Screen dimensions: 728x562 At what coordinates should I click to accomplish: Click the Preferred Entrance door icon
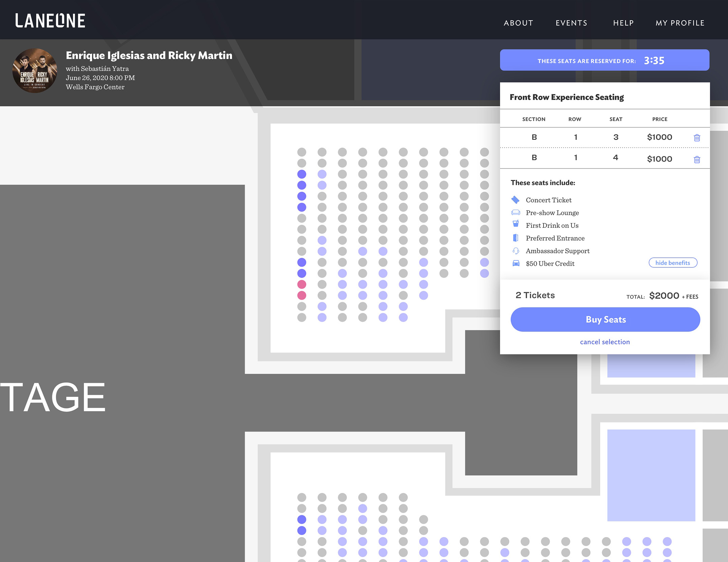515,238
